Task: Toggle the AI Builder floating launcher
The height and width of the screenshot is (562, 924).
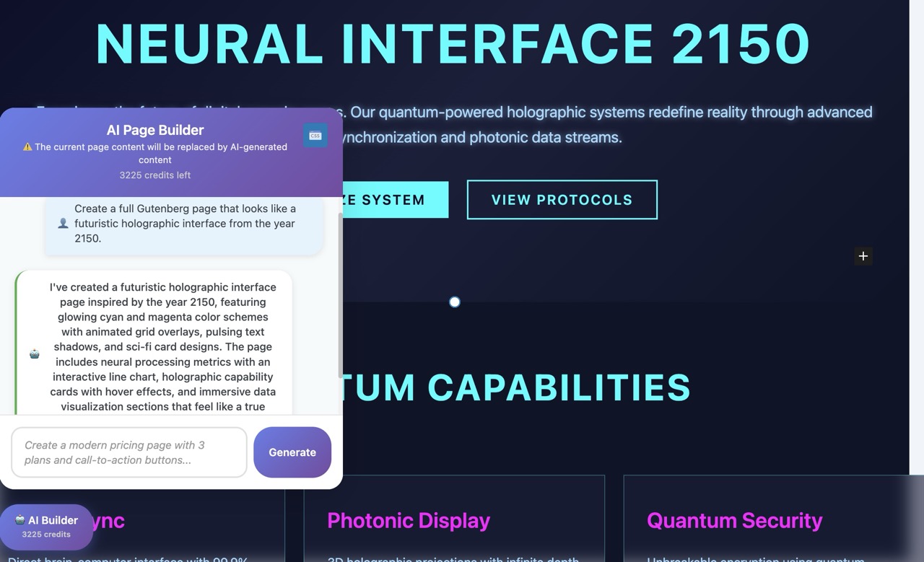Action: point(46,527)
